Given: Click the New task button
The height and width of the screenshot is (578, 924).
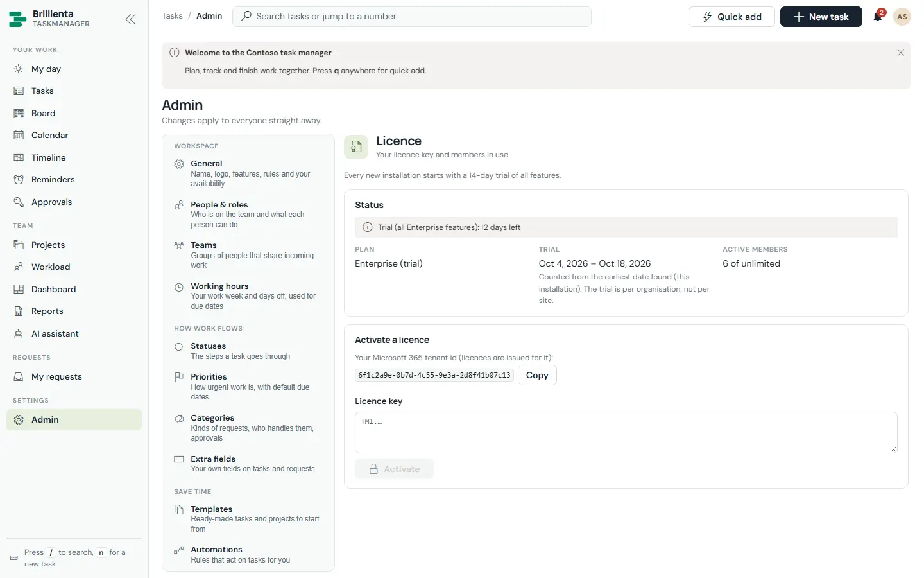Looking at the screenshot, I should pos(821,17).
